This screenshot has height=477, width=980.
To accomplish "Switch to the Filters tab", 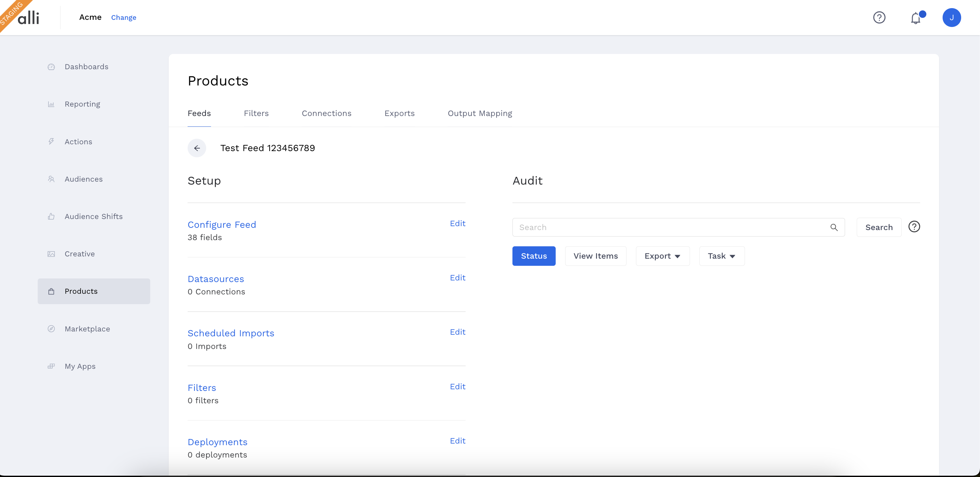I will (x=256, y=113).
